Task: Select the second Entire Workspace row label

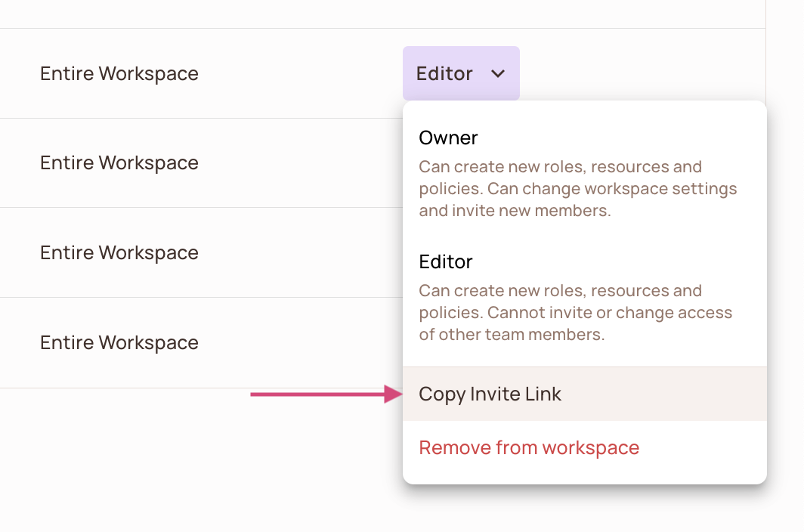Action: 119,163
